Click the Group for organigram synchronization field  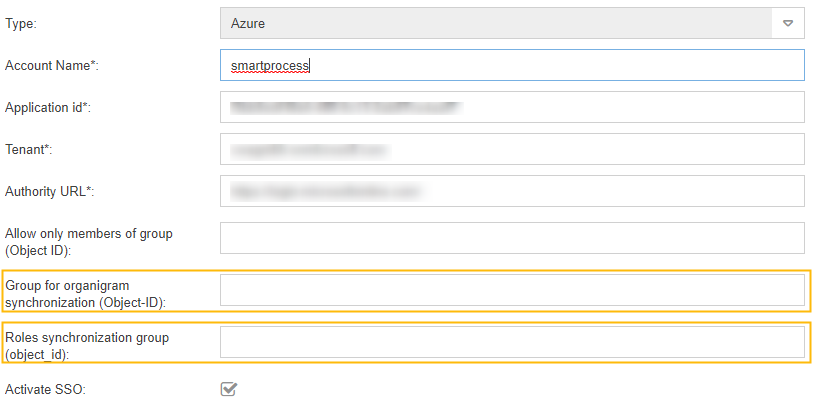(512, 290)
